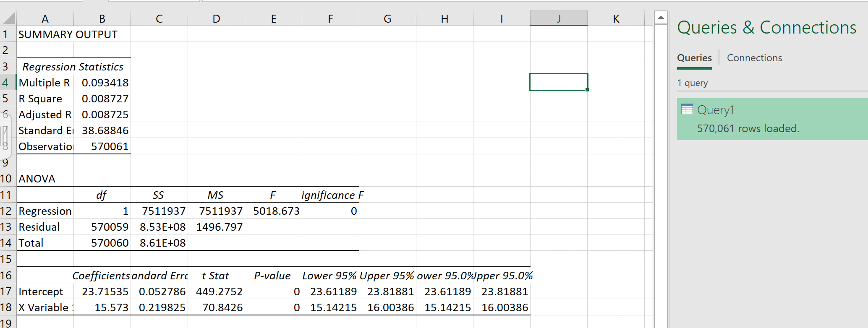Select column C header
Viewport: 868px width, 328px height.
(159, 18)
